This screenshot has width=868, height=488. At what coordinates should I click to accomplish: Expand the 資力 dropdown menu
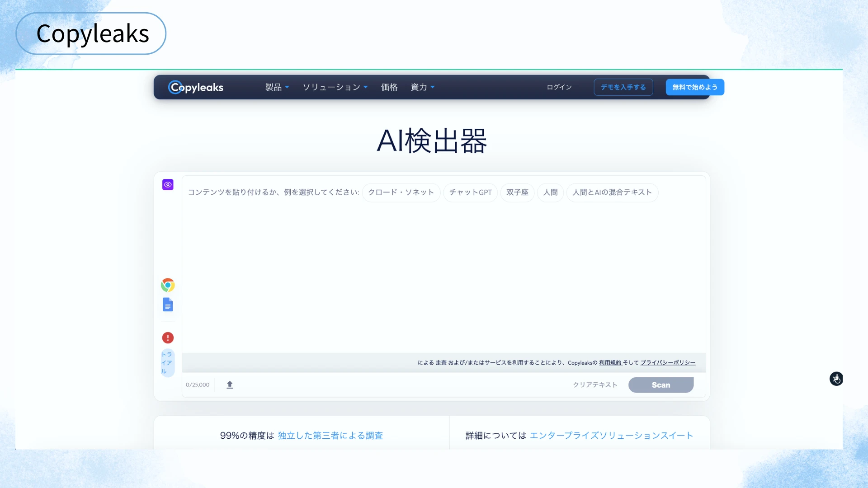click(423, 87)
